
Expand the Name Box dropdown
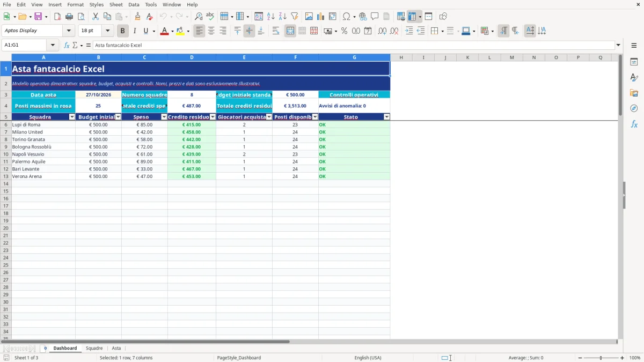tap(53, 45)
